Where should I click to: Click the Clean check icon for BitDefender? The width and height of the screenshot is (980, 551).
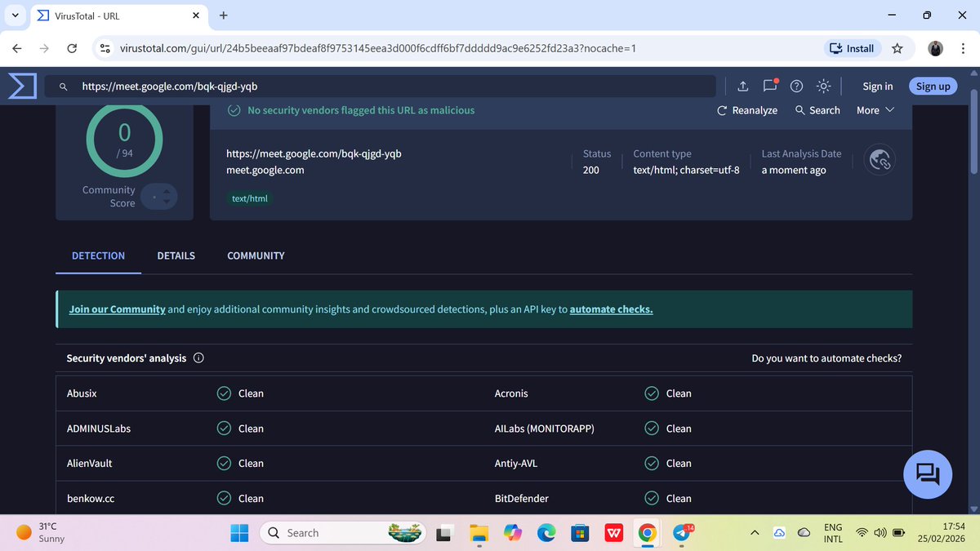pyautogui.click(x=652, y=498)
